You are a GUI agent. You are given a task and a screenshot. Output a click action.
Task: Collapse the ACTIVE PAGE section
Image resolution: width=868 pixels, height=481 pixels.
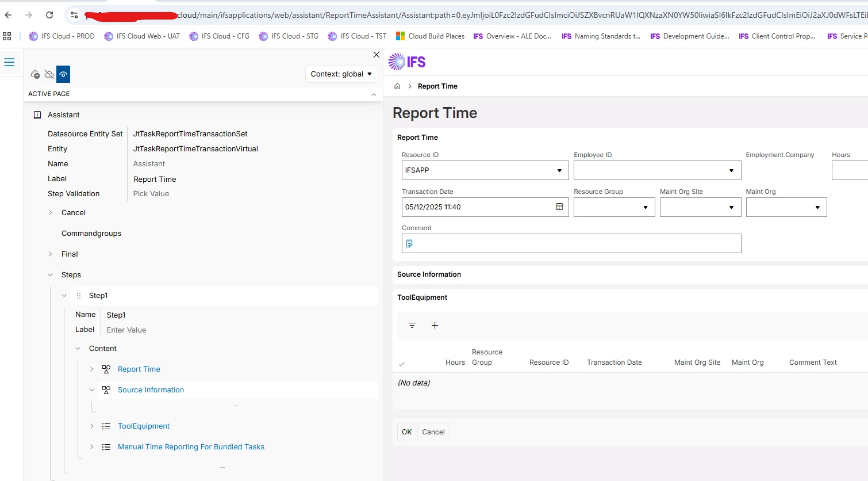(374, 94)
